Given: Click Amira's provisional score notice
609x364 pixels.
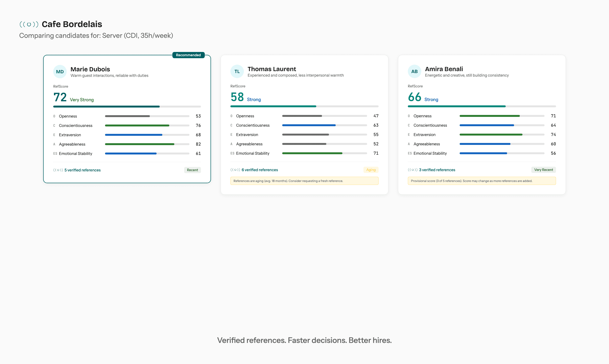Looking at the screenshot, I should [x=482, y=181].
